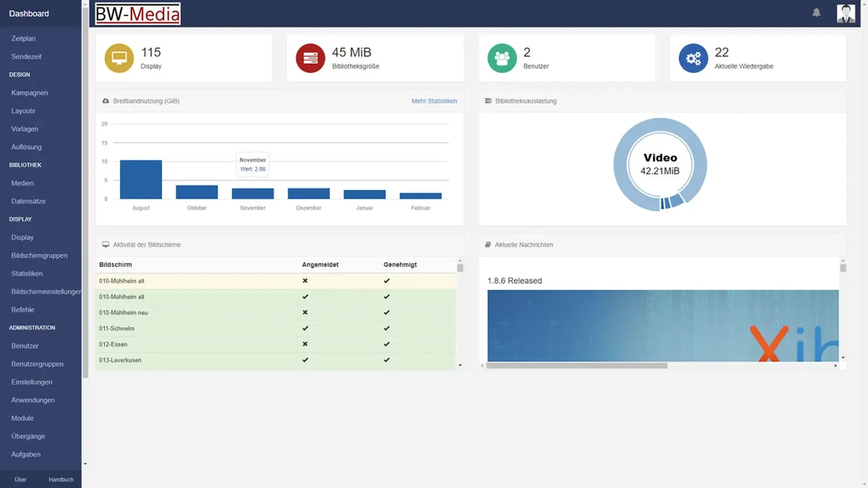This screenshot has height=488, width=868.
Task: Open Sendezeit in the sidebar
Action: (26, 57)
